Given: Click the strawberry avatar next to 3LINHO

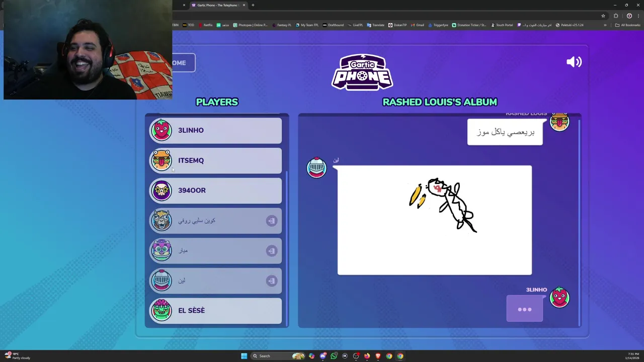Looking at the screenshot, I should tap(162, 130).
